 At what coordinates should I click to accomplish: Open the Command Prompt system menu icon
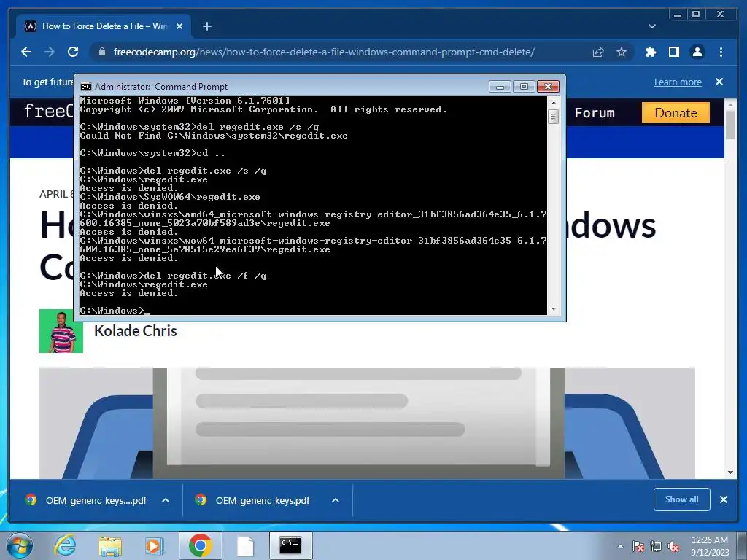click(86, 87)
